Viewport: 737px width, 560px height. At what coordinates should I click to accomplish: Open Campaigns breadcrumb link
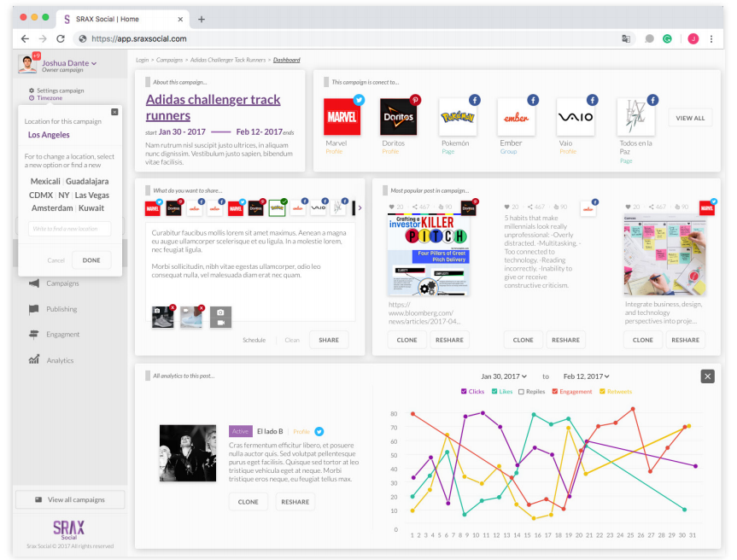[169, 60]
